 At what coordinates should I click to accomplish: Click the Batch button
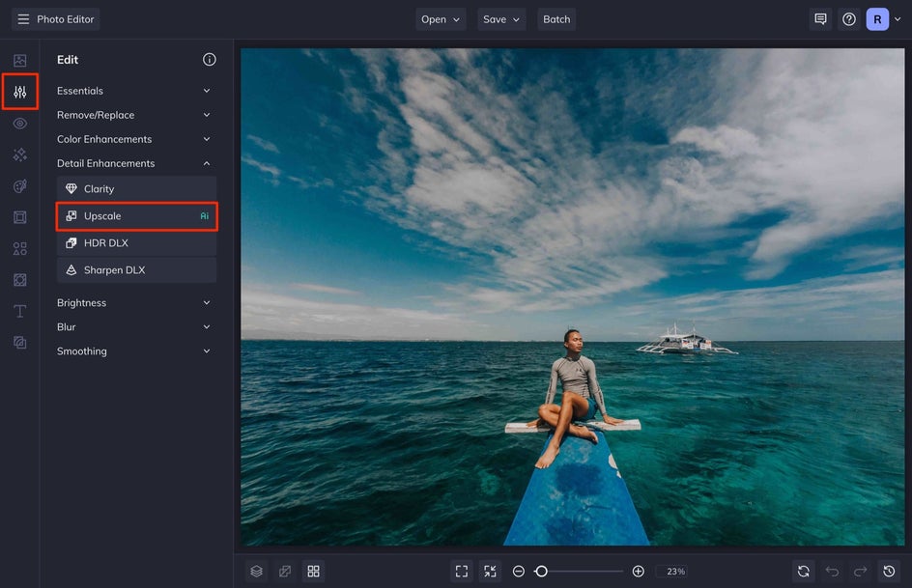pos(556,19)
